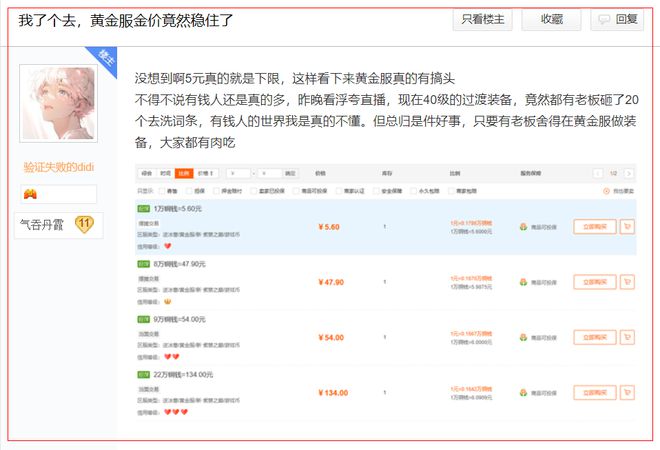Click the 收藏 button
The width and height of the screenshot is (660, 450).
tap(551, 19)
